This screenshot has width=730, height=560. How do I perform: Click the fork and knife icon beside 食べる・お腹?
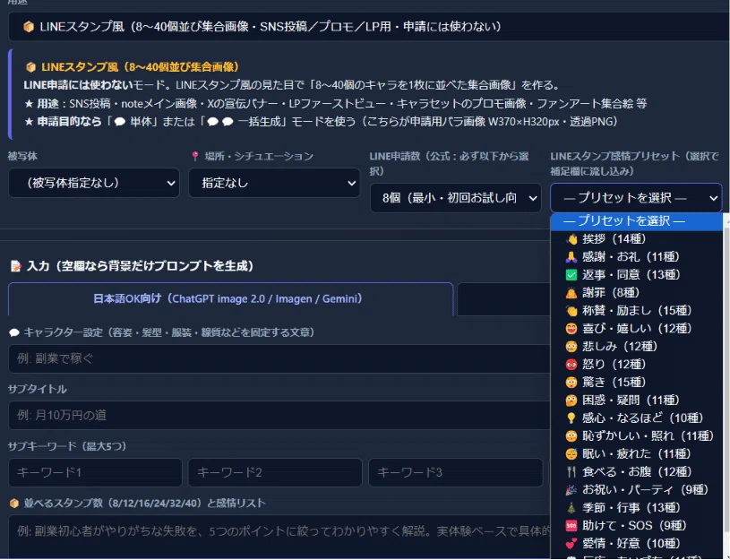pos(571,472)
